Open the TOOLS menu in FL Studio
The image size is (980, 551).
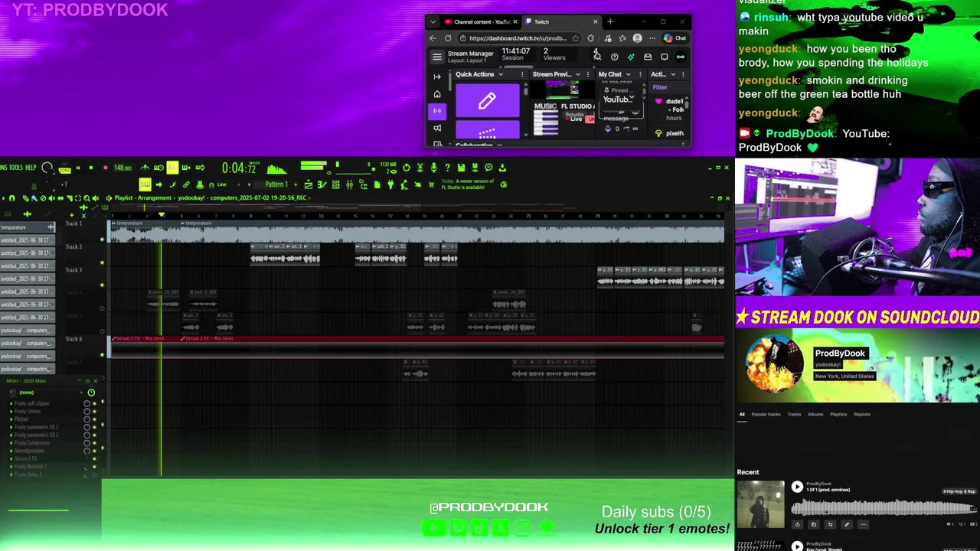(x=15, y=168)
